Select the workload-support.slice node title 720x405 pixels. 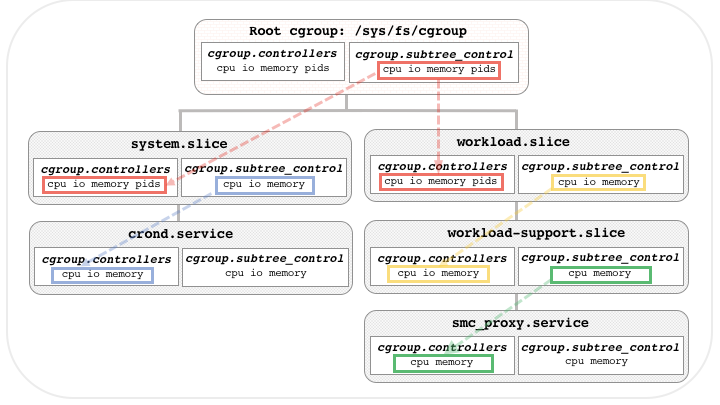point(526,232)
